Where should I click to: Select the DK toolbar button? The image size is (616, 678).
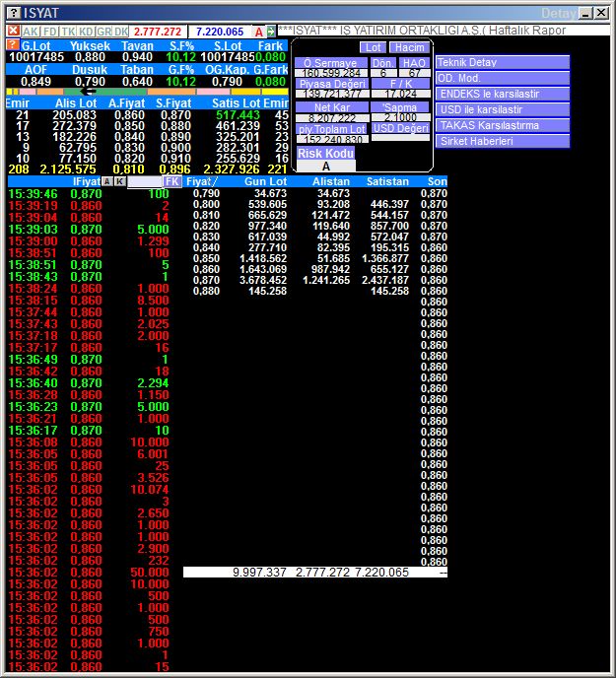point(121,32)
